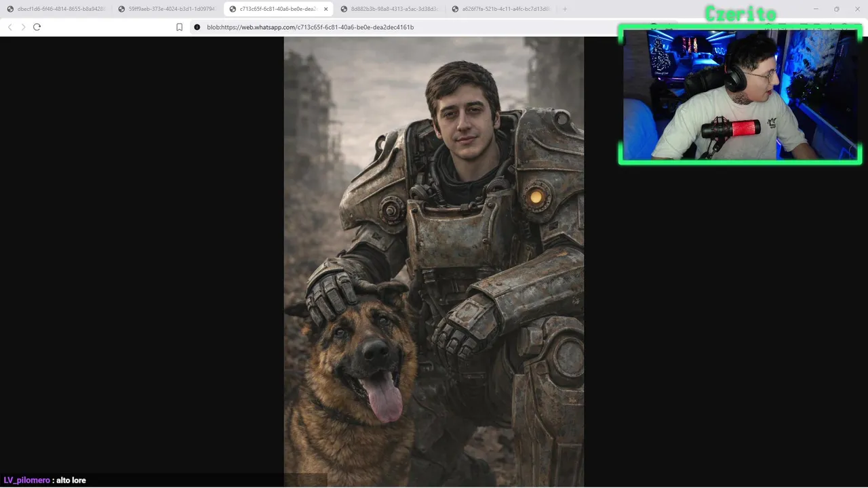
Task: Restore down the browser window
Action: pos(836,9)
